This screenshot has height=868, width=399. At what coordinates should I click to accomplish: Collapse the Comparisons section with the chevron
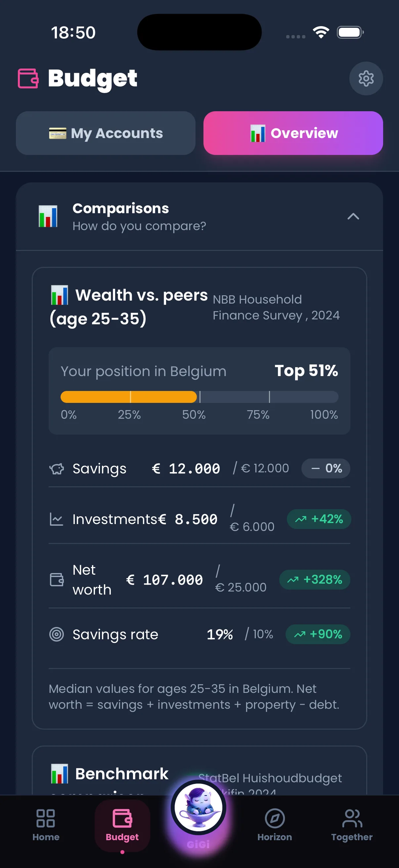[x=353, y=216]
